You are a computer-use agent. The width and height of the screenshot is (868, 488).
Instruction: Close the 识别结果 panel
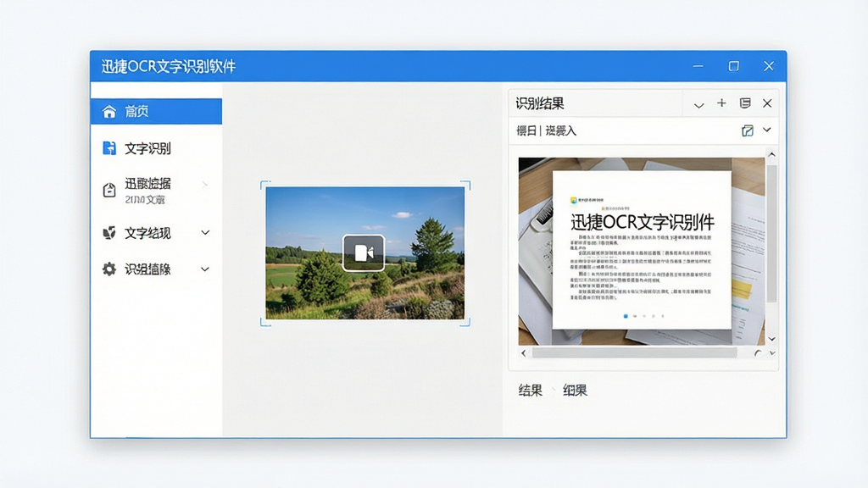[x=767, y=103]
